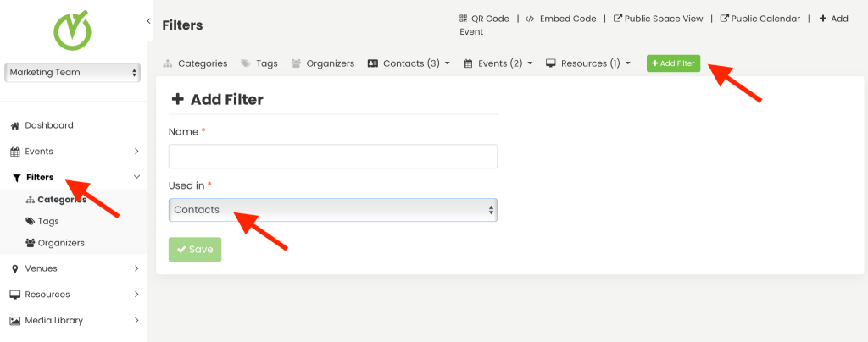Click the Embed Code brackets icon
Image resolution: width=868 pixels, height=342 pixels.
tap(530, 19)
